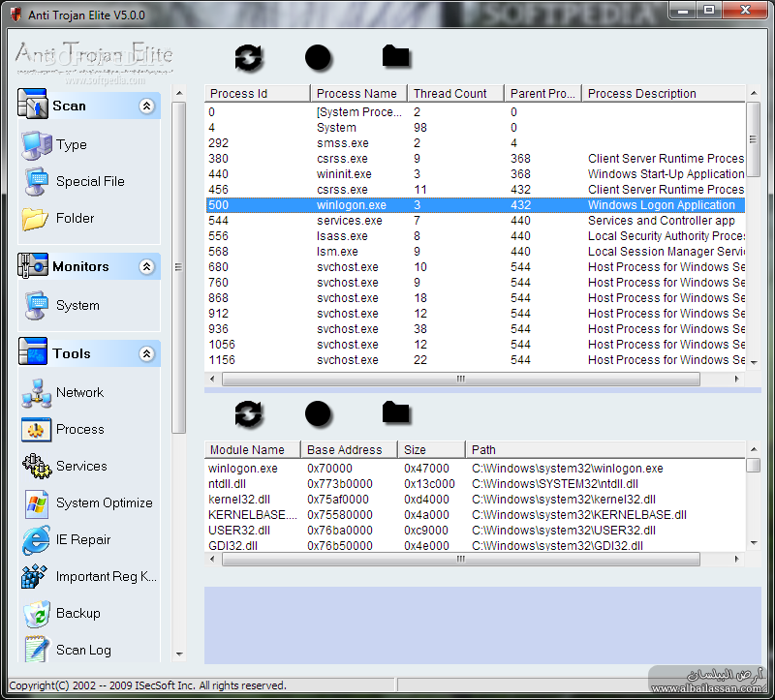Image resolution: width=775 pixels, height=700 pixels.
Task: Click the folder icon above process list
Action: [395, 56]
